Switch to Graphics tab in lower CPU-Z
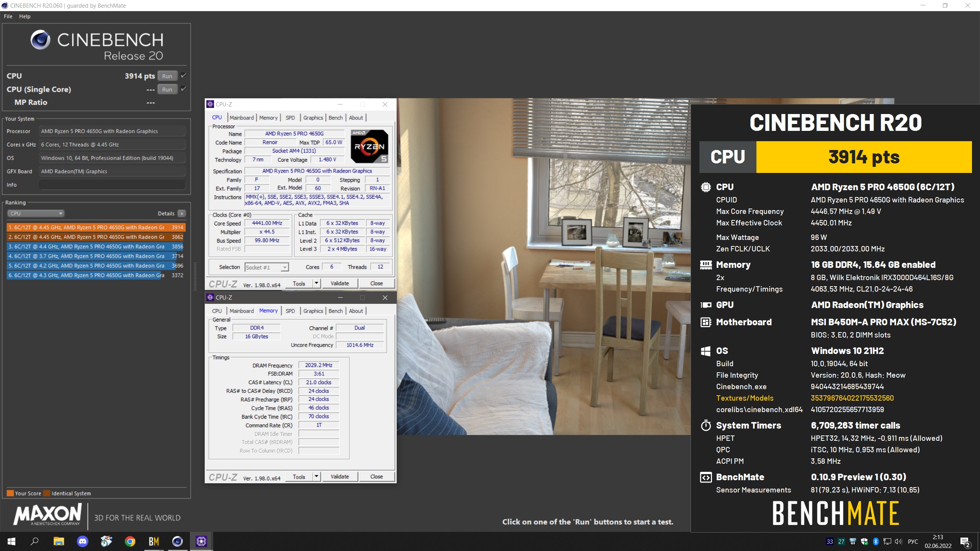The width and height of the screenshot is (980, 551). pos(313,311)
